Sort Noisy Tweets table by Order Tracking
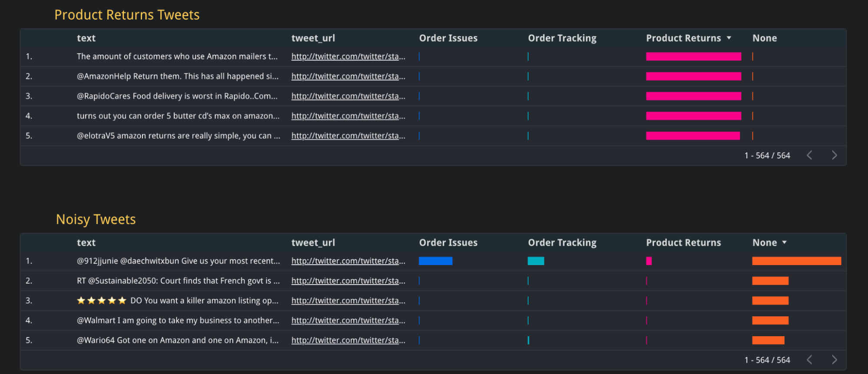 coord(562,243)
